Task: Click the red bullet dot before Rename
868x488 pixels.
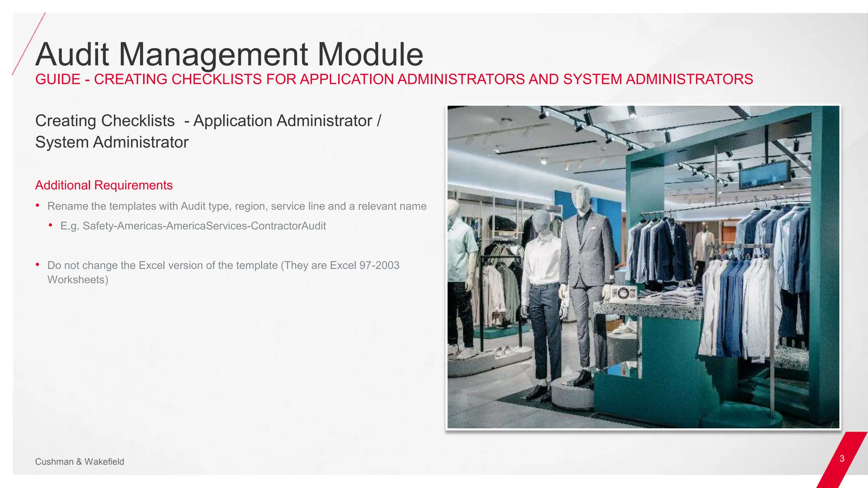Action: [38, 205]
